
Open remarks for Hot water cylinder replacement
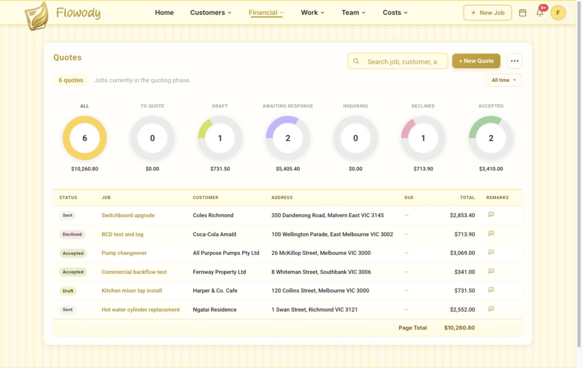tap(491, 309)
